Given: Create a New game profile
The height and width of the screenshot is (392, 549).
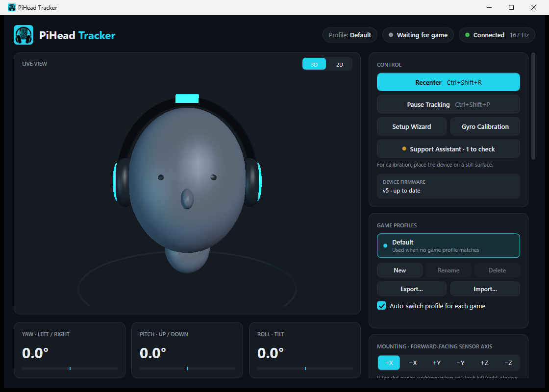Looking at the screenshot, I should [399, 270].
